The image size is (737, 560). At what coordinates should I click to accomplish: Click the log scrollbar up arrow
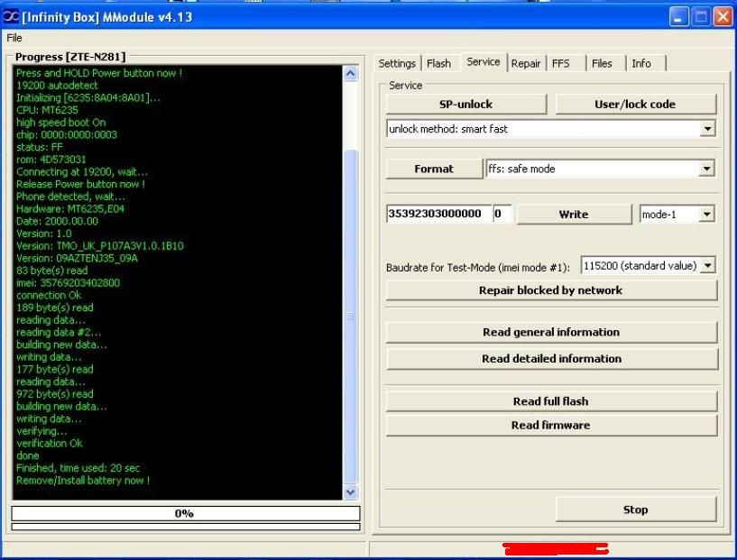tap(351, 74)
